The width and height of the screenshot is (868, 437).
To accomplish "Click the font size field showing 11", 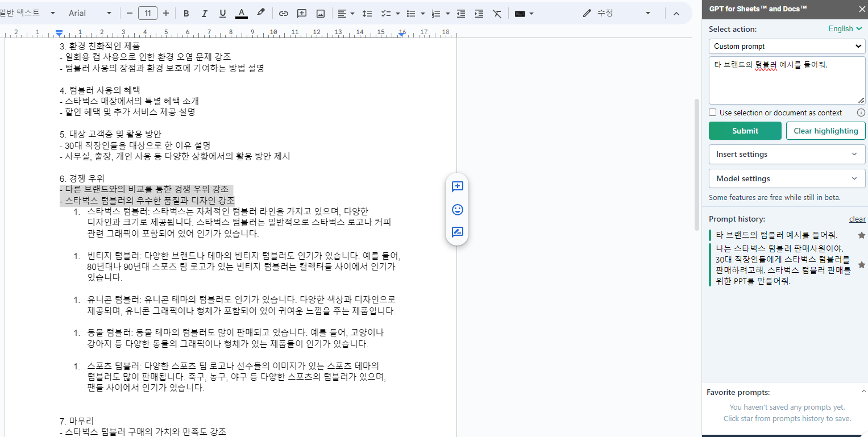I will click(x=148, y=13).
